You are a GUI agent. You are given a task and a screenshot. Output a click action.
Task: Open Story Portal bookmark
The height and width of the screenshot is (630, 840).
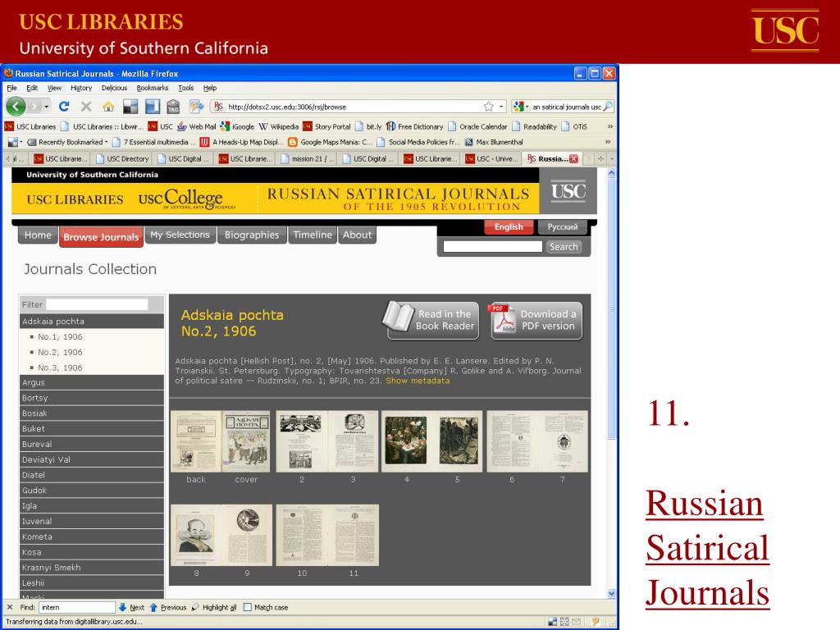point(326,126)
